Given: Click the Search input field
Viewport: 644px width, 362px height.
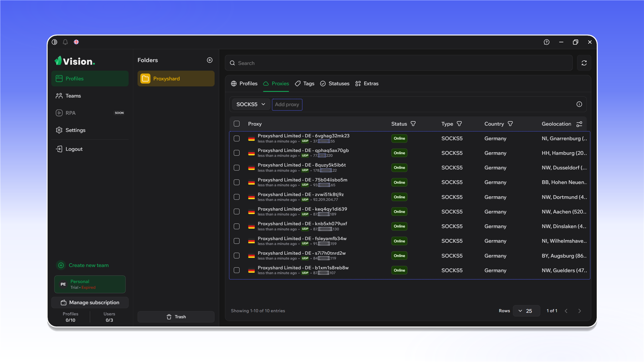Looking at the screenshot, I should point(398,63).
